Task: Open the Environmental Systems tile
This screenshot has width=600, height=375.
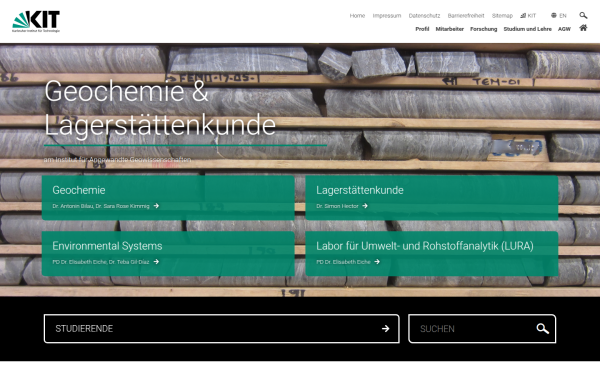Action: click(x=168, y=253)
